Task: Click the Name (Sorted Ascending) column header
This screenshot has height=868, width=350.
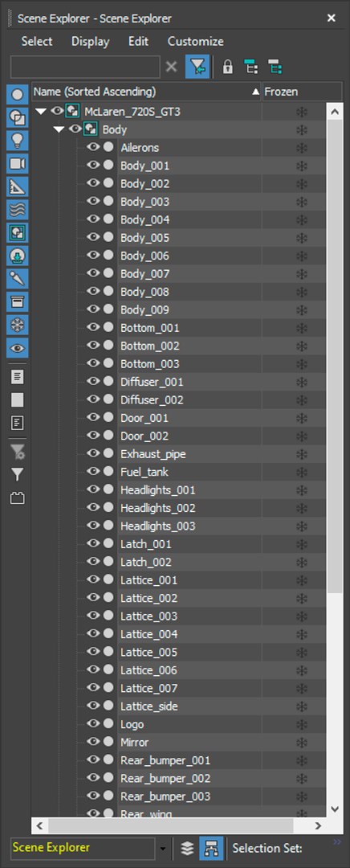Action: click(146, 92)
